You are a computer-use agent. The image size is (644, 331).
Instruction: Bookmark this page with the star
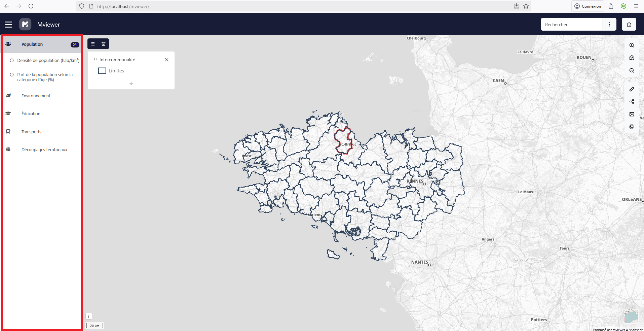[526, 6]
